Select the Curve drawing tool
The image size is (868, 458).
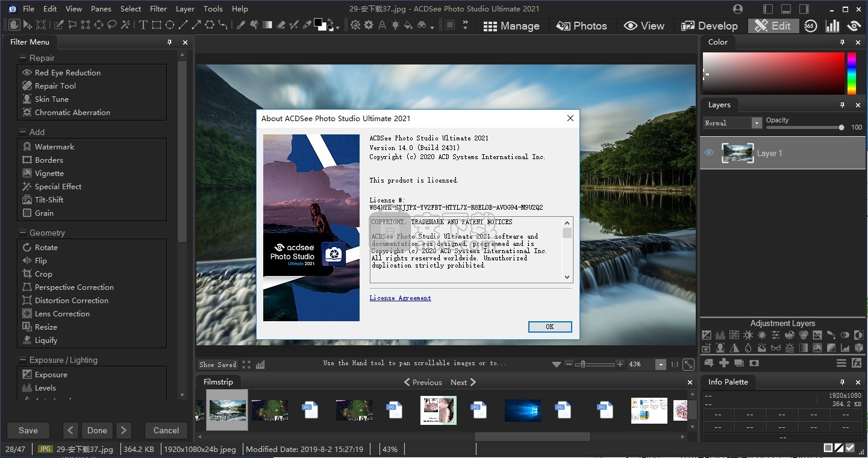[223, 25]
